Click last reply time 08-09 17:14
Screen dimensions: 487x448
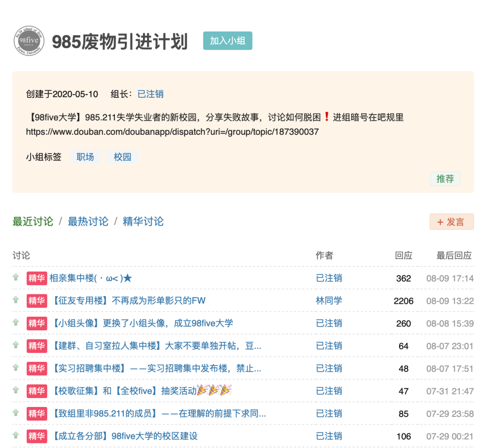pyautogui.click(x=450, y=279)
